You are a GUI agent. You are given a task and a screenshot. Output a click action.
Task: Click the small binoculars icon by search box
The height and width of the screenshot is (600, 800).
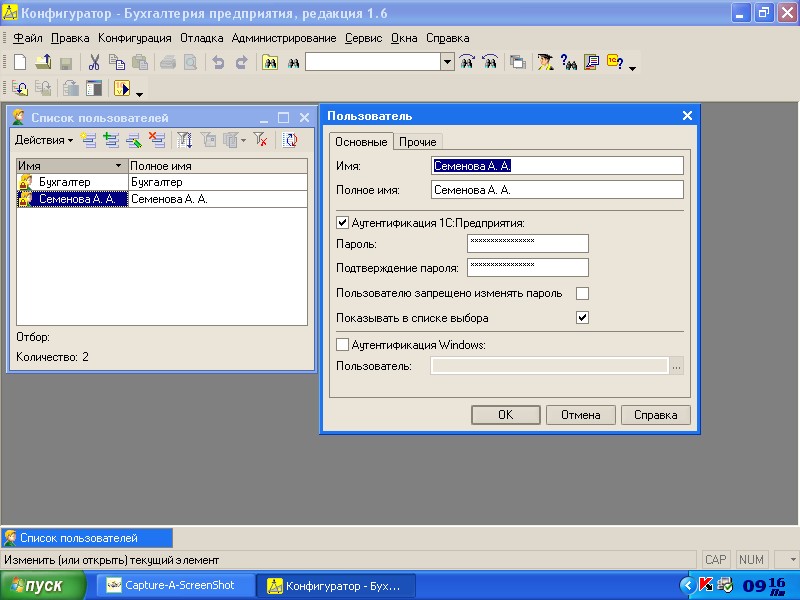(293, 63)
